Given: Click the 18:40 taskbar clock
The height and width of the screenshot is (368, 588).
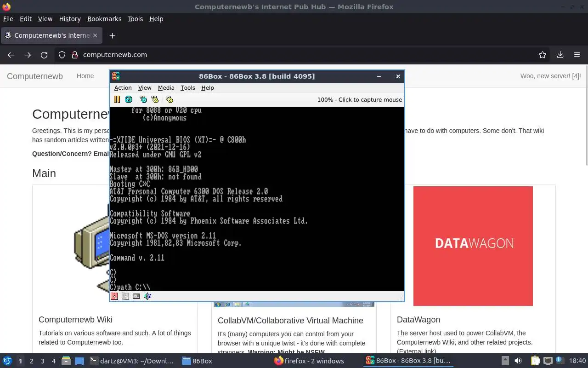Looking at the screenshot, I should coord(577,361).
